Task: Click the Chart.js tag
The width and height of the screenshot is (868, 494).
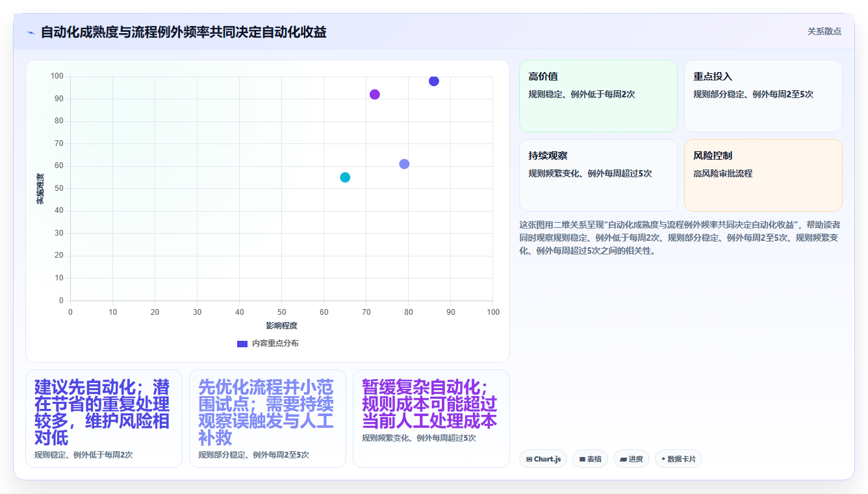Action: pyautogui.click(x=543, y=459)
